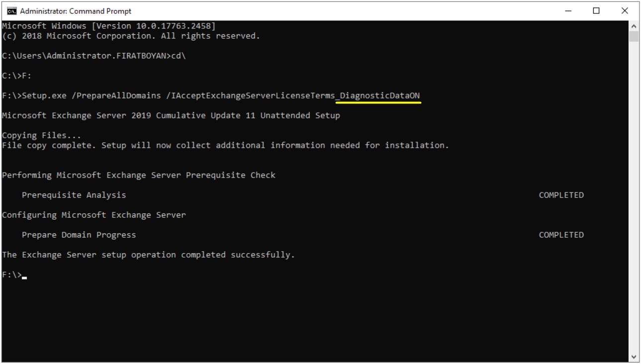Click the '(c) 2018 Microsoft Corporation' line
The width and height of the screenshot is (641, 364).
pyautogui.click(x=131, y=36)
